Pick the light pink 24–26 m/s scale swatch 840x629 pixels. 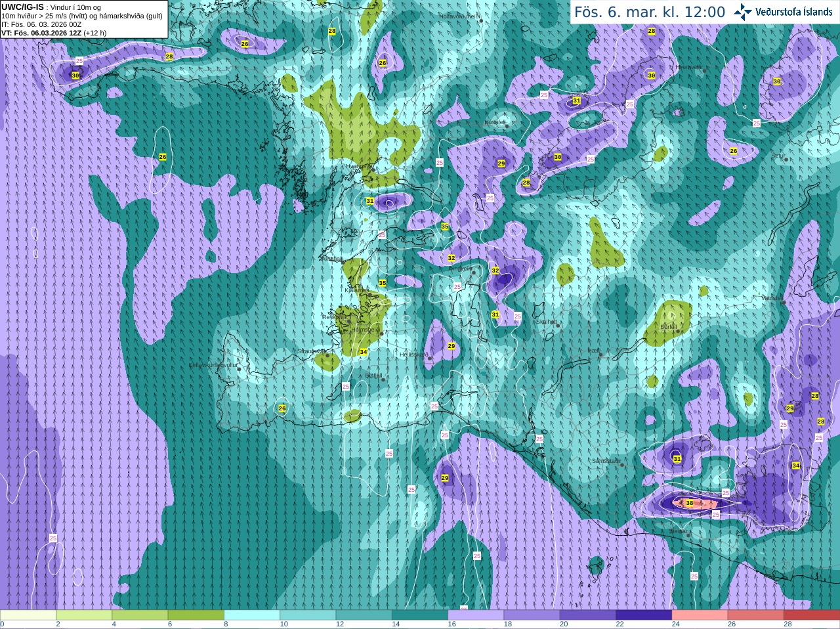(x=700, y=615)
